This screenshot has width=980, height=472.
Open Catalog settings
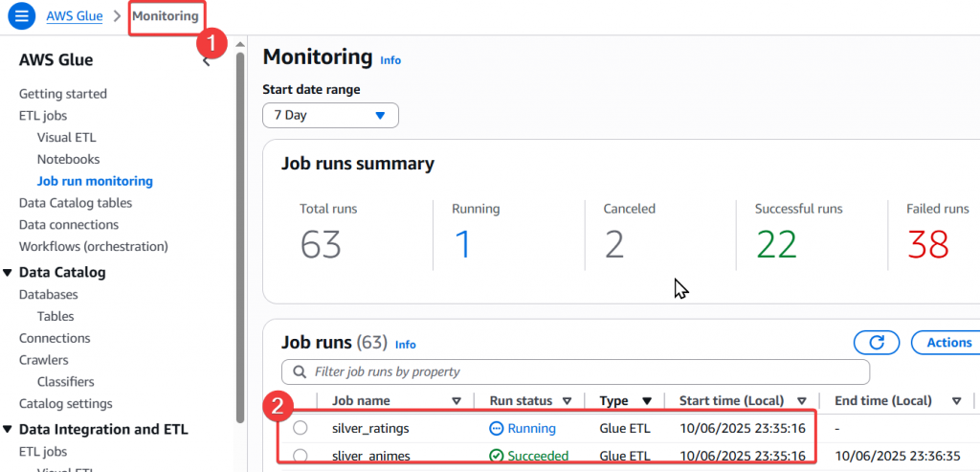click(x=66, y=403)
